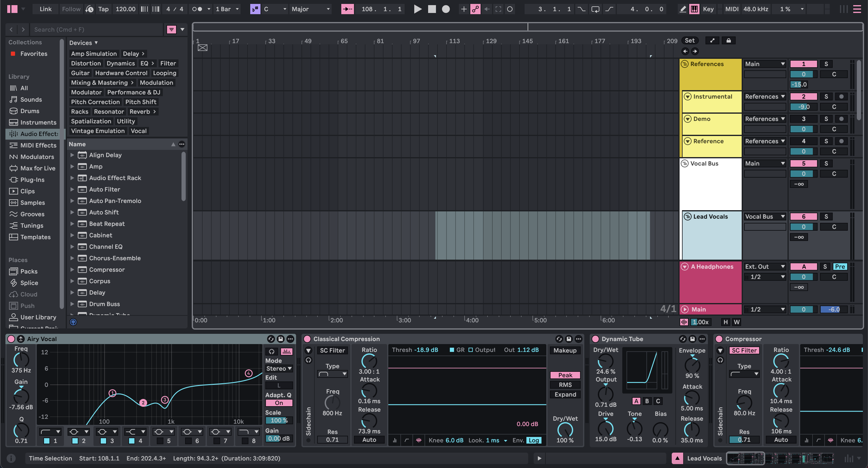Expand the Auto Filter entry in the device list
Image resolution: width=868 pixels, height=468 pixels.
[72, 189]
